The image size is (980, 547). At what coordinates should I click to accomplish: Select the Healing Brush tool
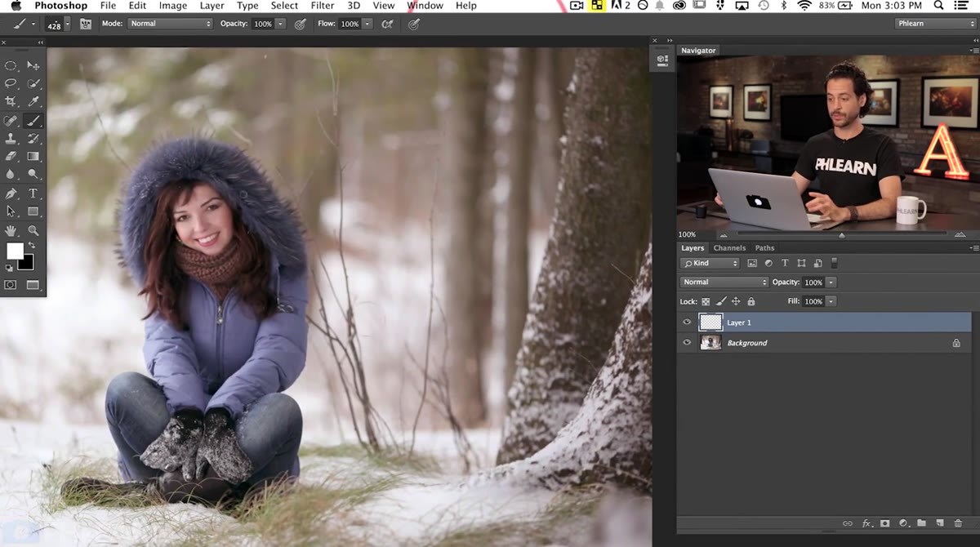[x=11, y=120]
